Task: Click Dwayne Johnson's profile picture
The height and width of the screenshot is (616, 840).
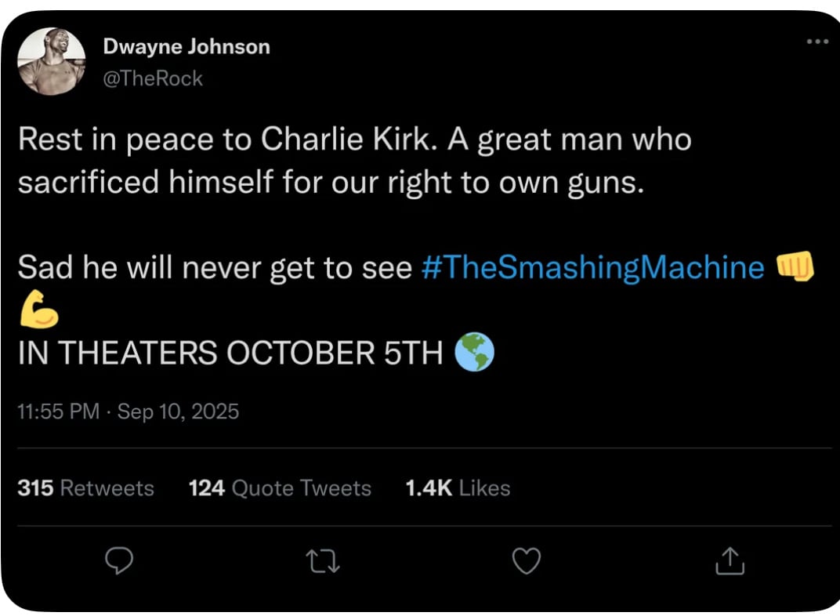Action: tap(52, 62)
